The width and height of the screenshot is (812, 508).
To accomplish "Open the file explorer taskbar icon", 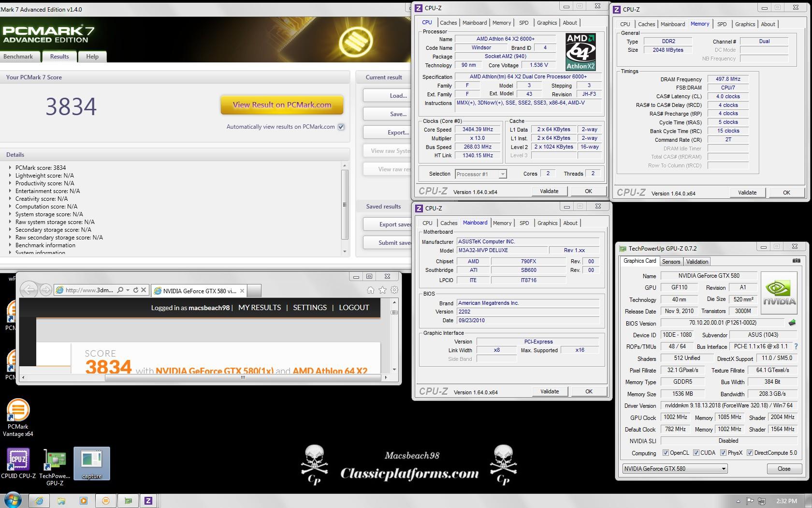I will coord(61,501).
